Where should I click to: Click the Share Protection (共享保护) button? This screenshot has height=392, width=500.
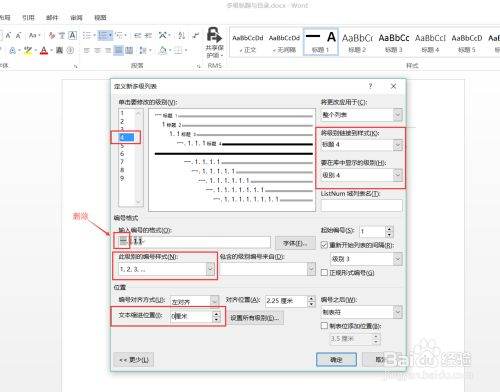pos(214,43)
